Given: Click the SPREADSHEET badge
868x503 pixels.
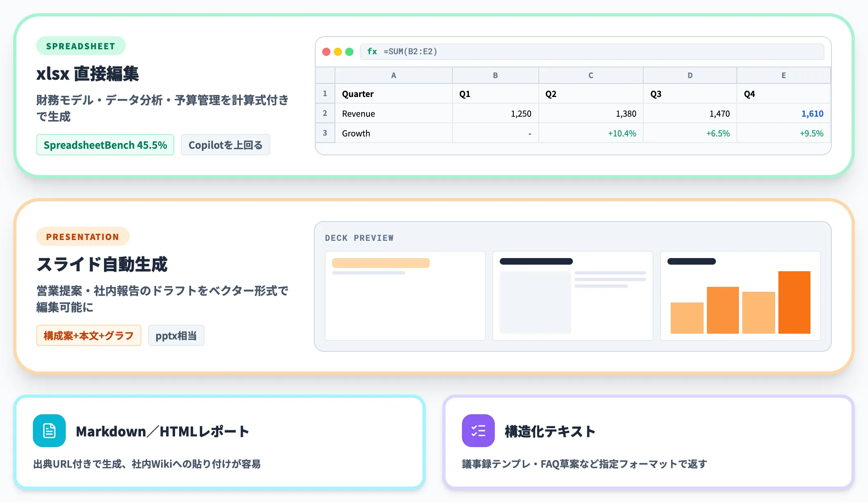Looking at the screenshot, I should (x=81, y=46).
